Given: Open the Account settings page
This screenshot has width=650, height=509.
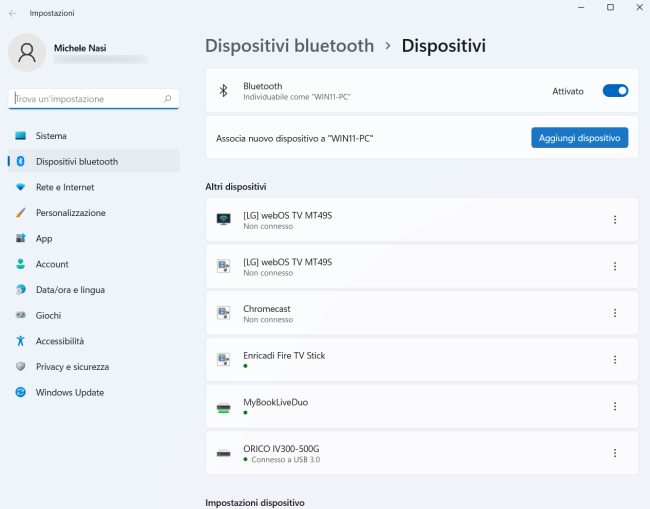Looking at the screenshot, I should point(94,264).
